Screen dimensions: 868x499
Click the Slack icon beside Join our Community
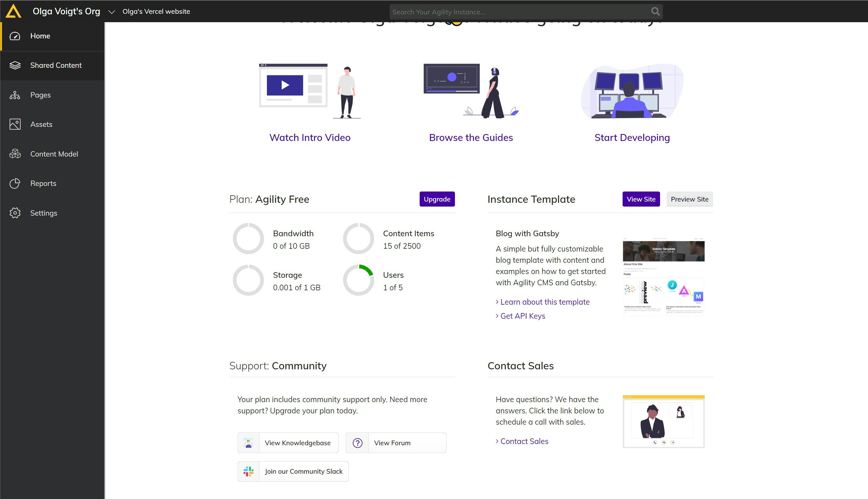249,471
